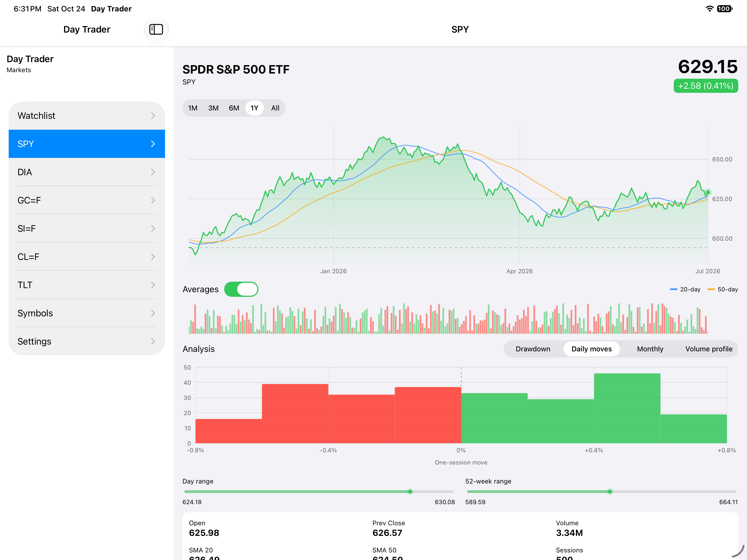Screen dimensions: 747x560
Task: Expand the TLT row chevron
Action: point(153,285)
